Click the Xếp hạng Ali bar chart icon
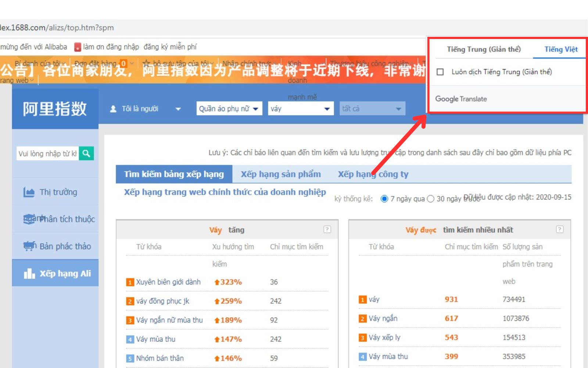 pyautogui.click(x=29, y=273)
